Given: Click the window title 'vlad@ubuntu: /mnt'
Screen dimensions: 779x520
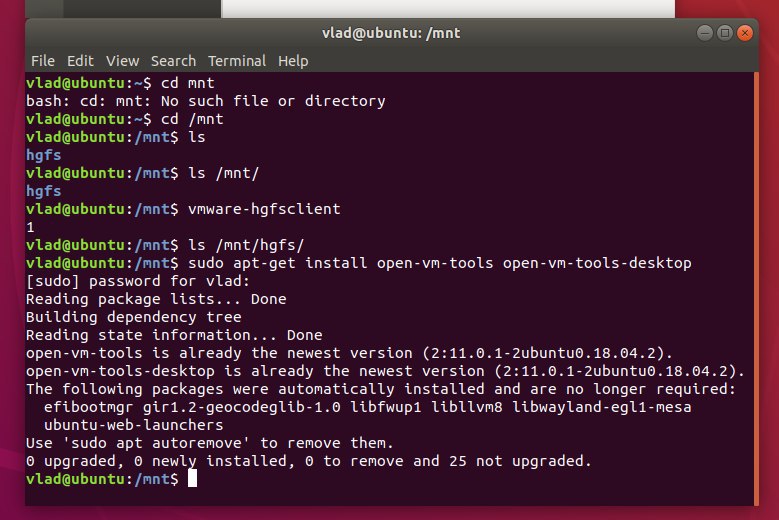Looking at the screenshot, I should coord(391,33).
